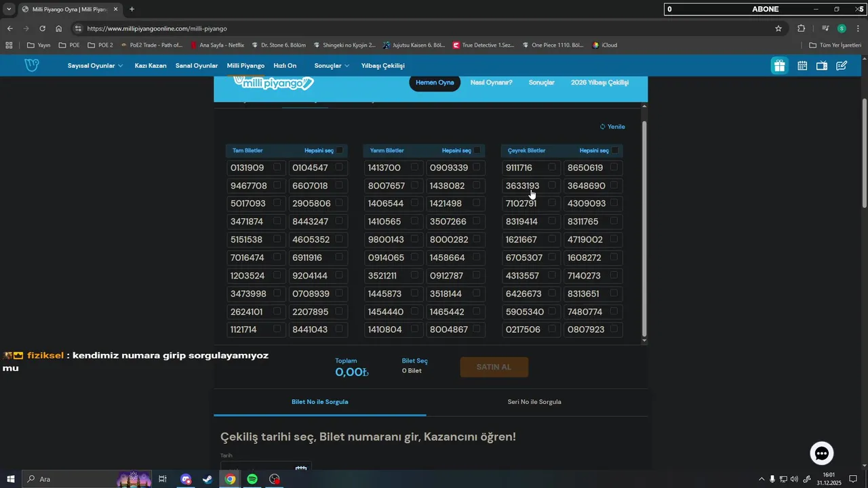Switch to Chrome in the taskbar
The image size is (868, 488).
230,479
